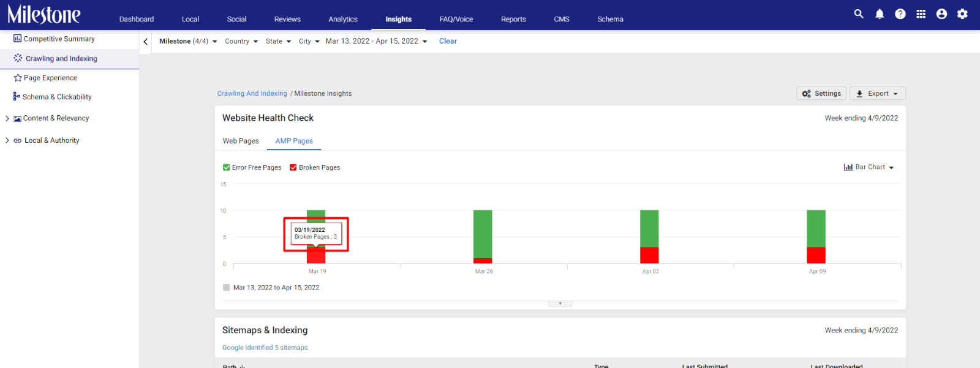980x368 pixels.
Task: Toggle the Broken Pages checkbox
Action: pyautogui.click(x=293, y=167)
